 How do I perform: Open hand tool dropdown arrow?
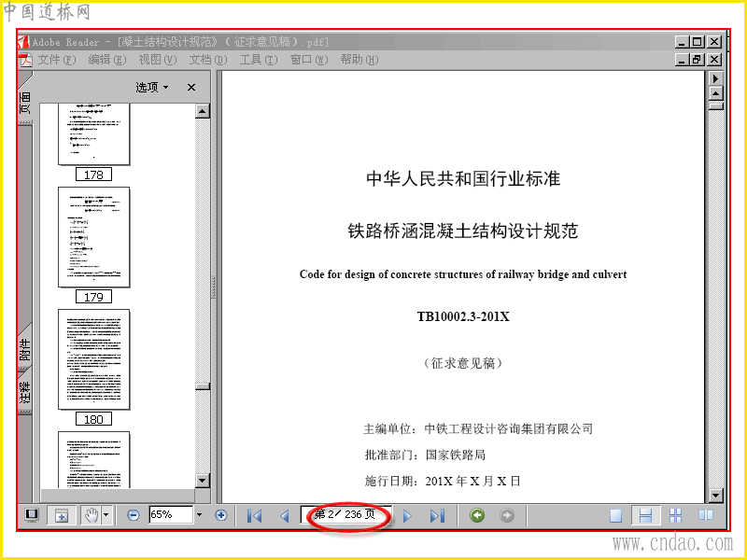pyautogui.click(x=106, y=515)
